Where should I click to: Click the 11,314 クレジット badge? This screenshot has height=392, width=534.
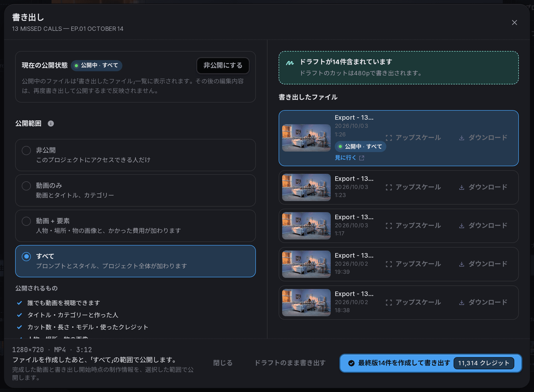tap(484, 363)
